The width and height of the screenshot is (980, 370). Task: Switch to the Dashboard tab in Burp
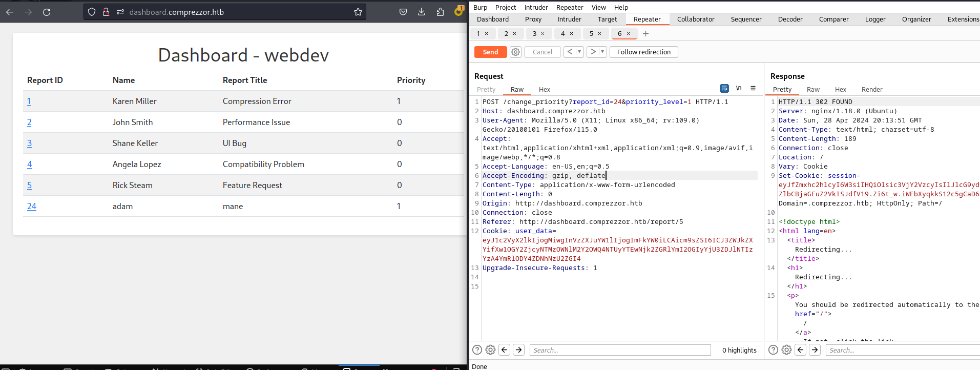point(493,19)
